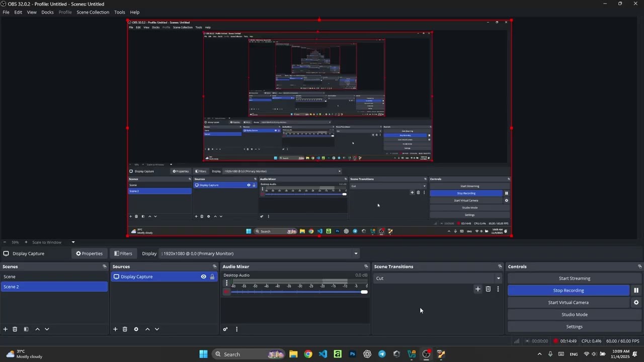This screenshot has height=362, width=644.
Task: Open Telegram from the taskbar
Action: (x=382, y=354)
